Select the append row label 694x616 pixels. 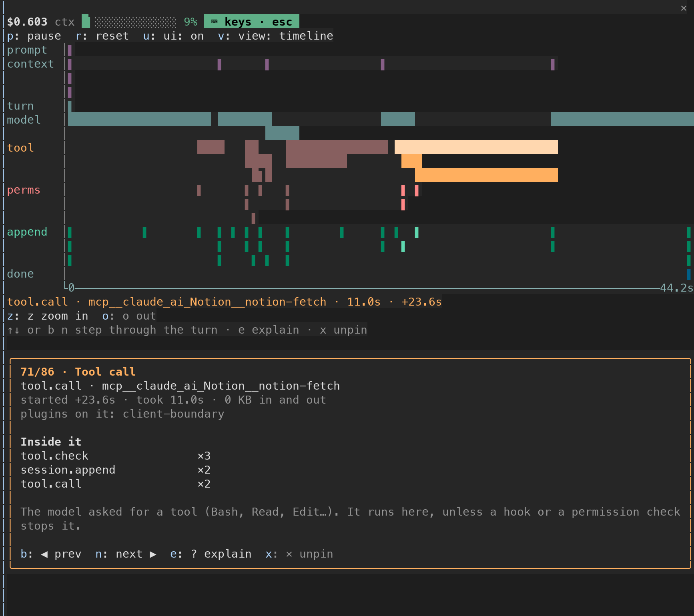coord(27,232)
